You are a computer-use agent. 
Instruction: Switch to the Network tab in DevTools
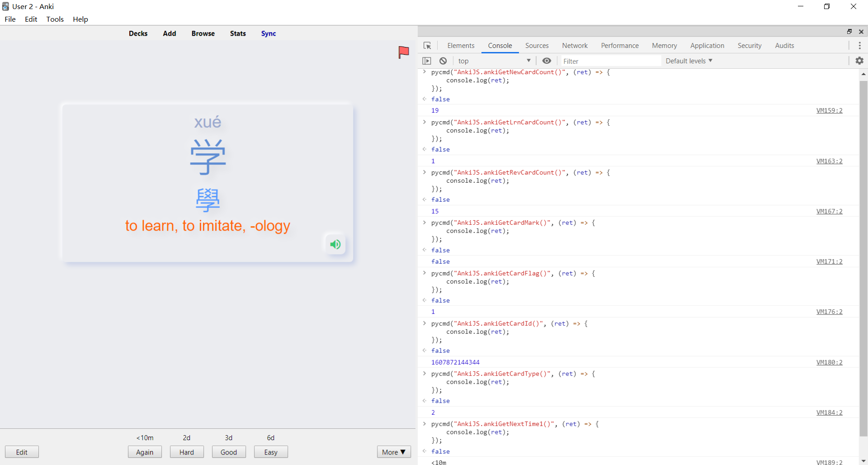click(x=575, y=46)
